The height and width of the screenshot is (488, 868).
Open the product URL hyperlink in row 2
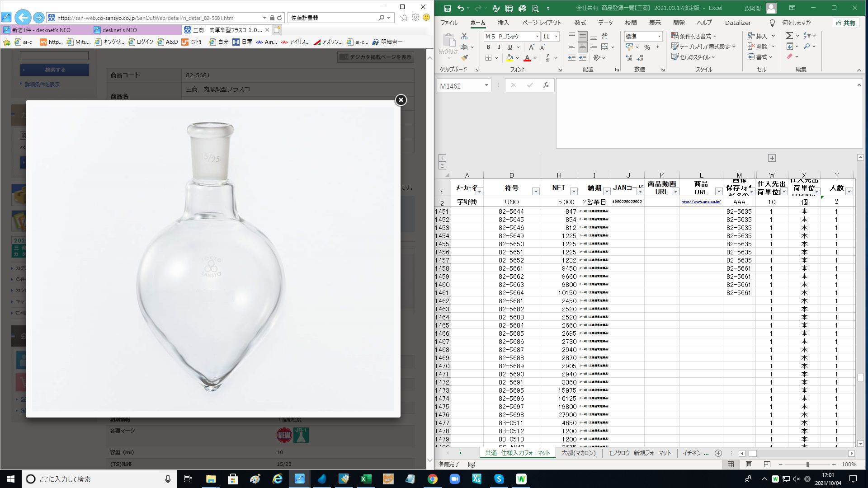(701, 202)
